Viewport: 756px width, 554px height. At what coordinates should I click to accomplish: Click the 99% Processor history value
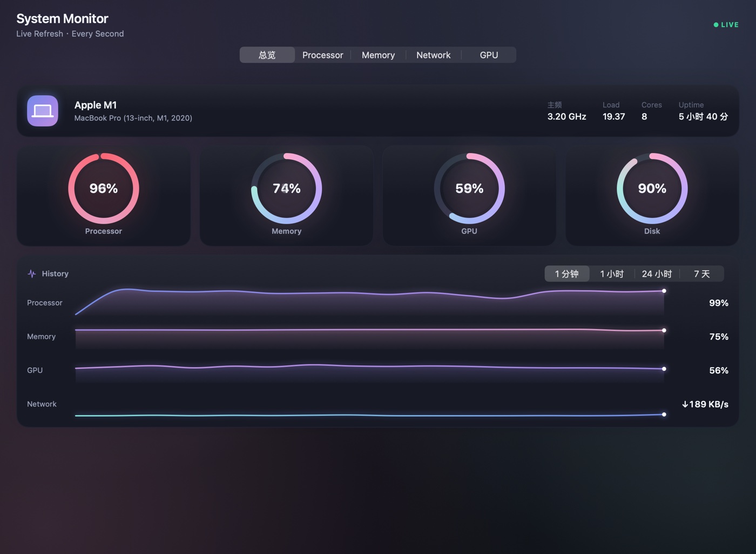pyautogui.click(x=719, y=303)
